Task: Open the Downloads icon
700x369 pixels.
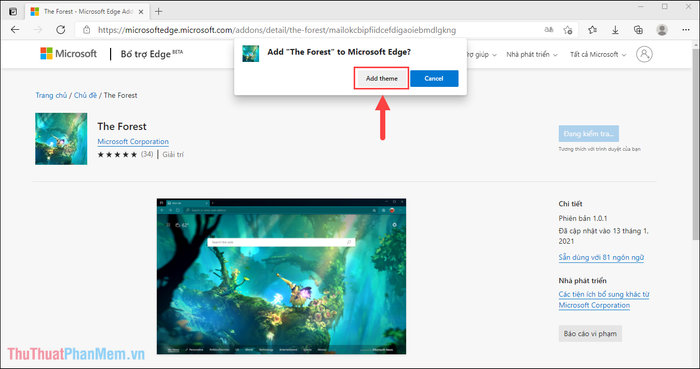Action: (615, 30)
